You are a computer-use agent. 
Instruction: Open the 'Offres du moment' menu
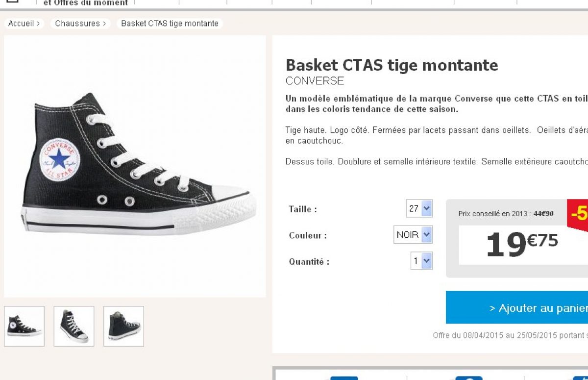(x=86, y=3)
